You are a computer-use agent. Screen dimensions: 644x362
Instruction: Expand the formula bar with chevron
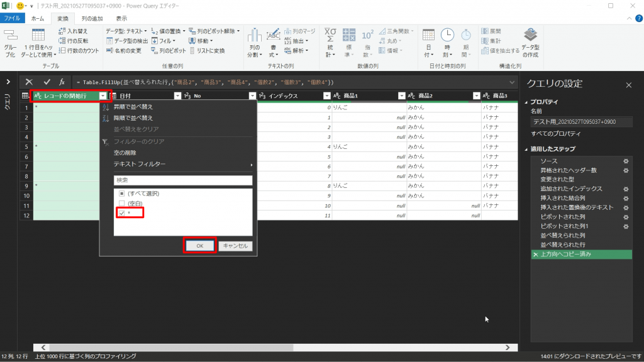512,82
